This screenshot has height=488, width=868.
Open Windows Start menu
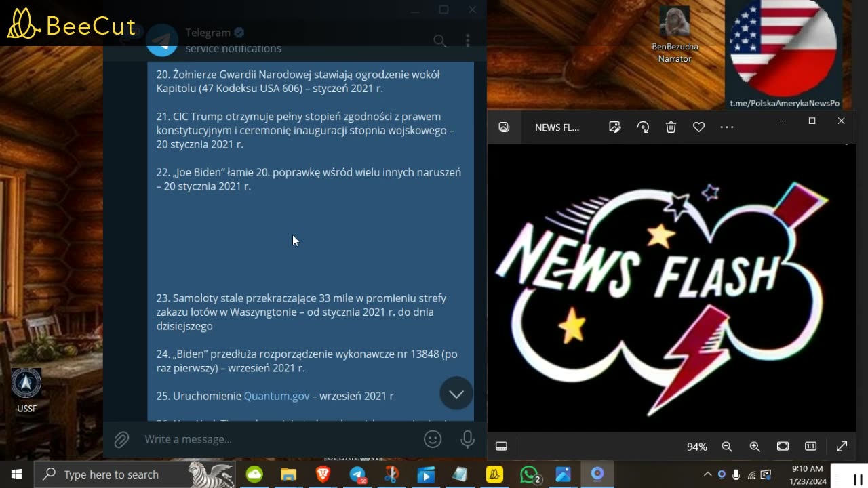(16, 474)
